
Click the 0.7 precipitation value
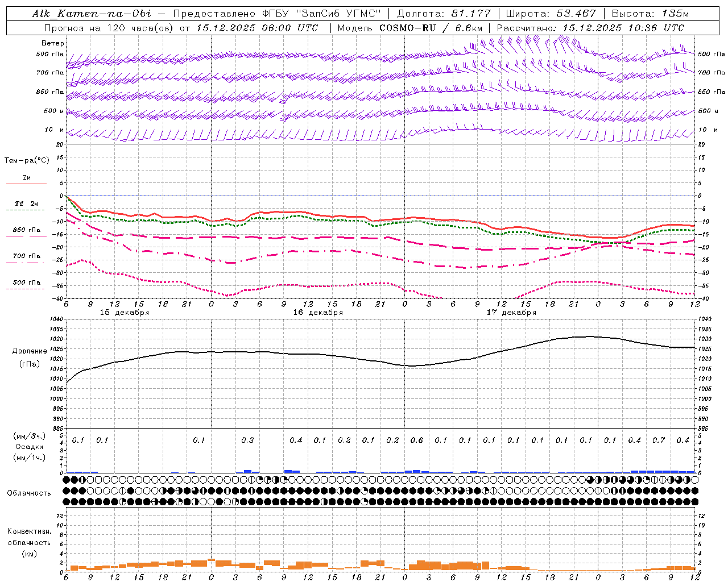[x=659, y=440]
